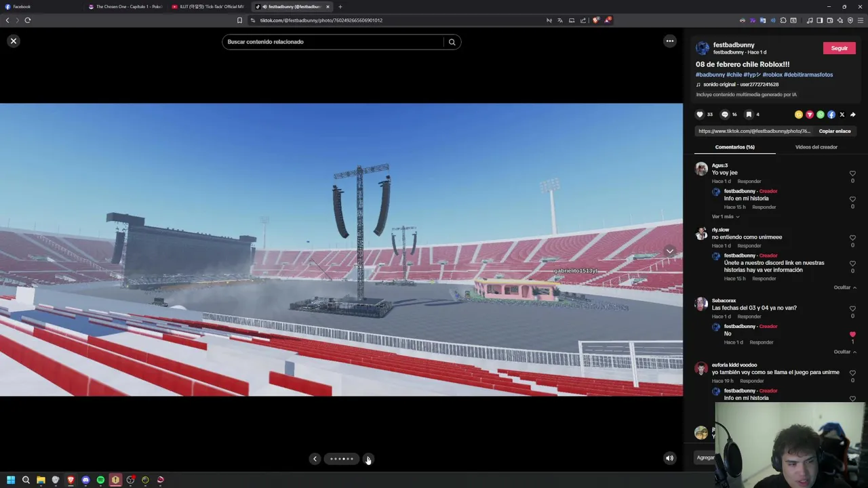Collapse replies with 'Ocultar' under Sebacorax
Screen dimensions: 868x488
coord(844,352)
